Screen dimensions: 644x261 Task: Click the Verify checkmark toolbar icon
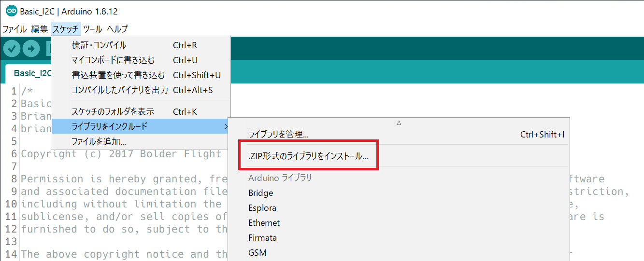(x=12, y=49)
